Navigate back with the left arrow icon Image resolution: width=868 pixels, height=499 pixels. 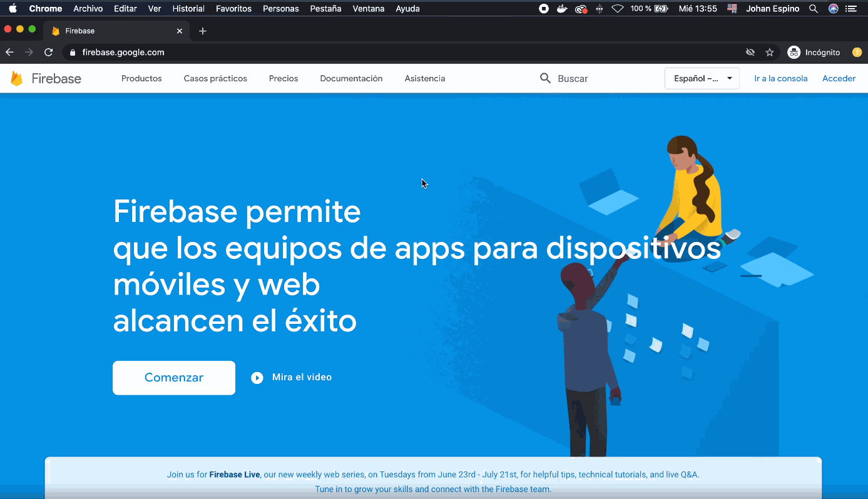click(x=9, y=53)
